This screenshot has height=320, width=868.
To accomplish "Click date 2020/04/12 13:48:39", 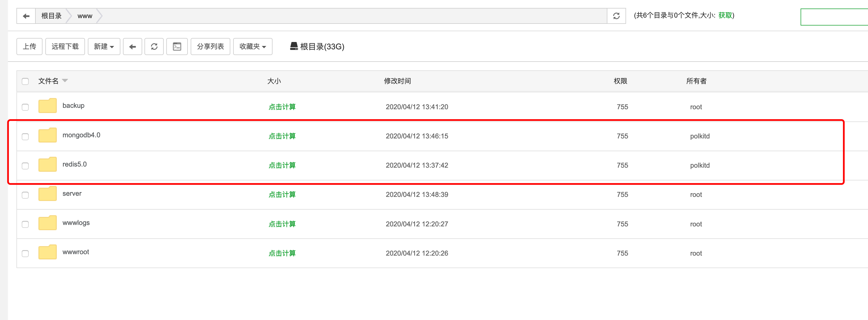I will pos(417,195).
